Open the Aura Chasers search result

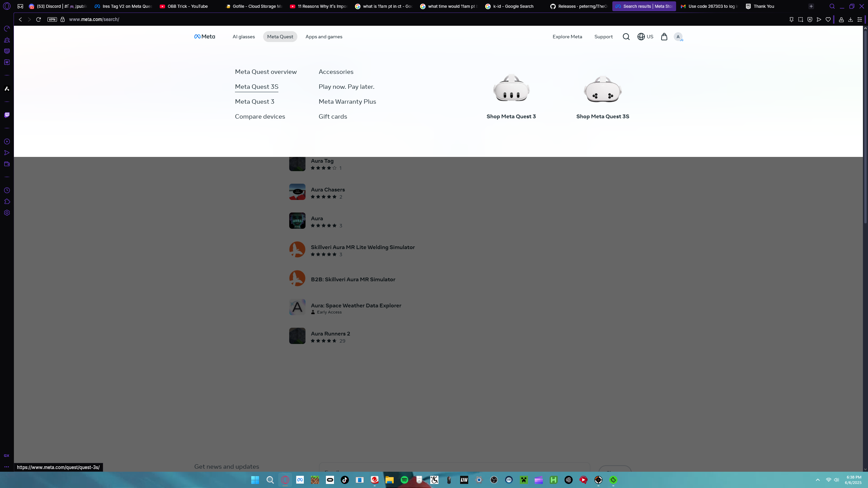click(x=328, y=192)
